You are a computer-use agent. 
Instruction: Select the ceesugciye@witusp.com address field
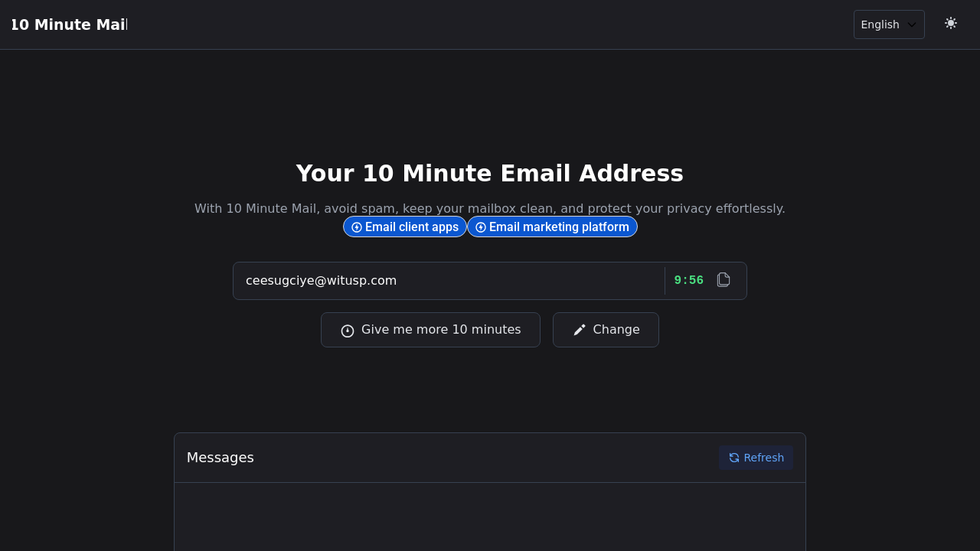coord(449,281)
